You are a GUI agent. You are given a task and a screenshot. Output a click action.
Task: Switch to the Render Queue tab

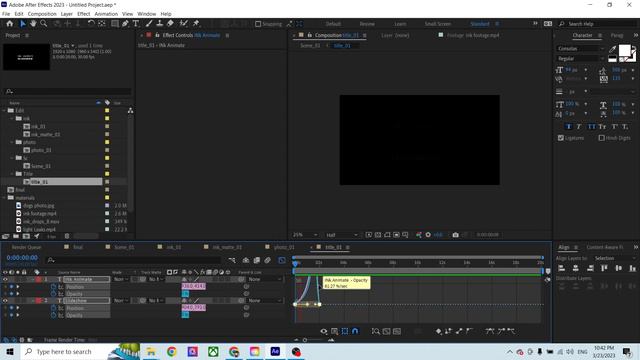[27, 247]
